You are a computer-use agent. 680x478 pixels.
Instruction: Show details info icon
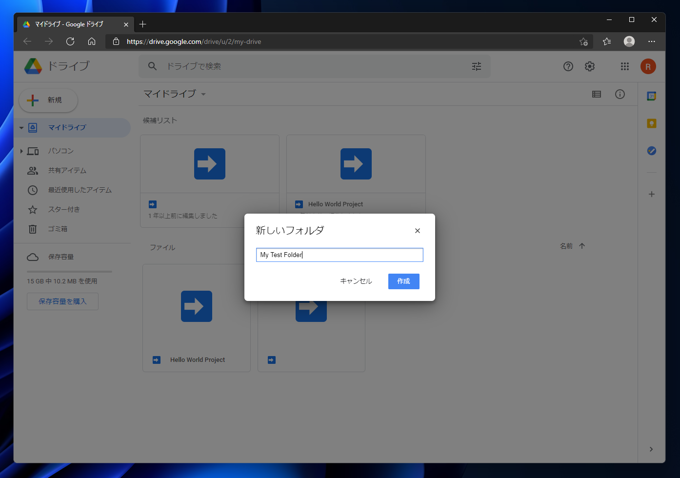[620, 94]
